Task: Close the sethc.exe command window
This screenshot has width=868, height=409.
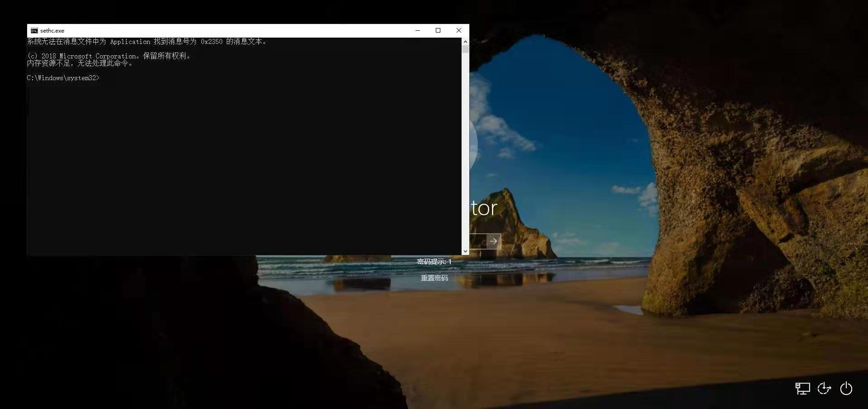Action: 459,30
